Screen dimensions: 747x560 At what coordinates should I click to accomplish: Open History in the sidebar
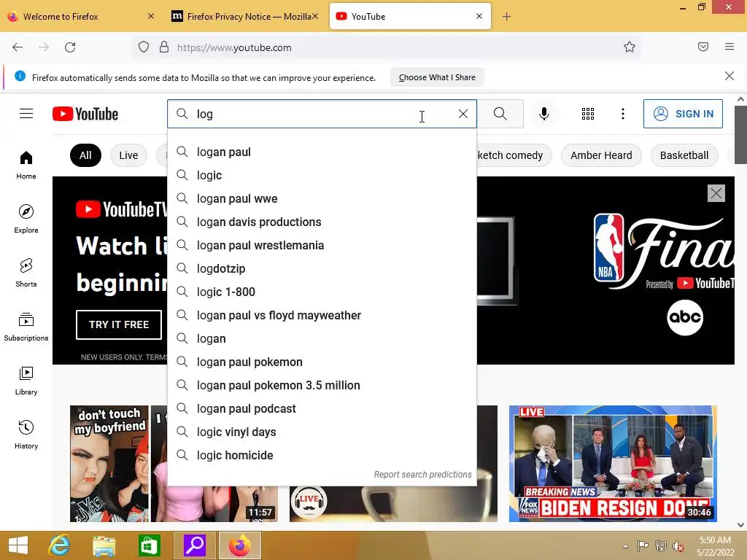tap(26, 435)
